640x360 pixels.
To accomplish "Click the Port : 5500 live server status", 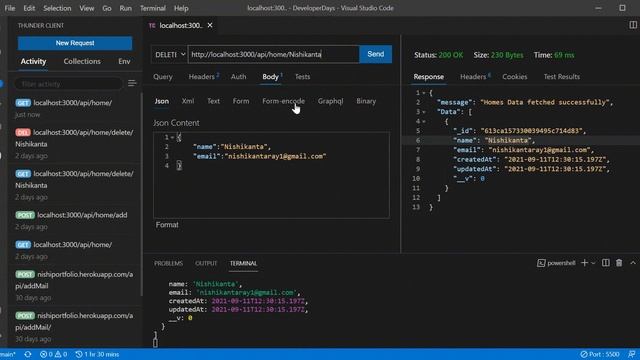I will pyautogui.click(x=600, y=354).
